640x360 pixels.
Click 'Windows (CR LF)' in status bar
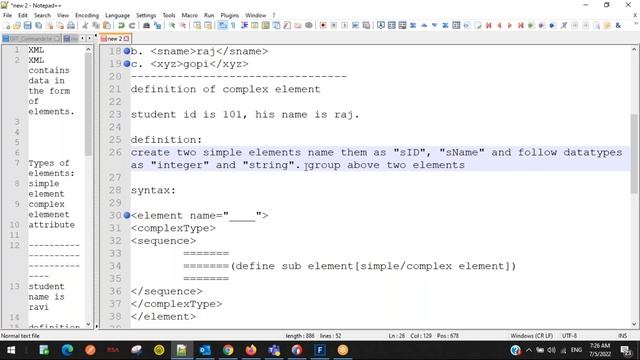(531, 336)
